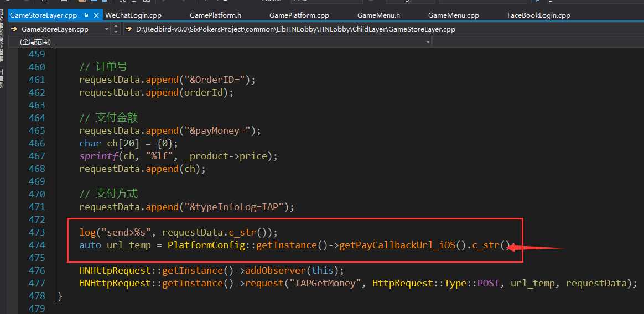Click the char keyword on line 466
Image resolution: width=644 pixels, height=314 pixels.
coord(90,143)
